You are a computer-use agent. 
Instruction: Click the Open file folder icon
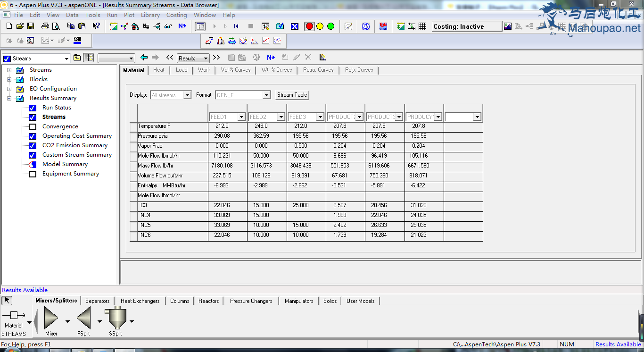coord(20,26)
